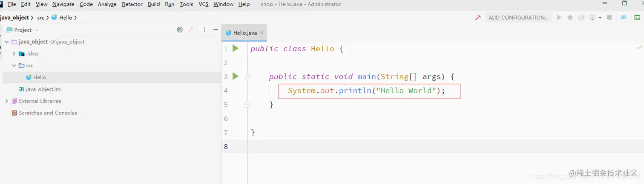Click line number 8 in the gutter
The height and width of the screenshot is (184, 644).
[x=226, y=146]
